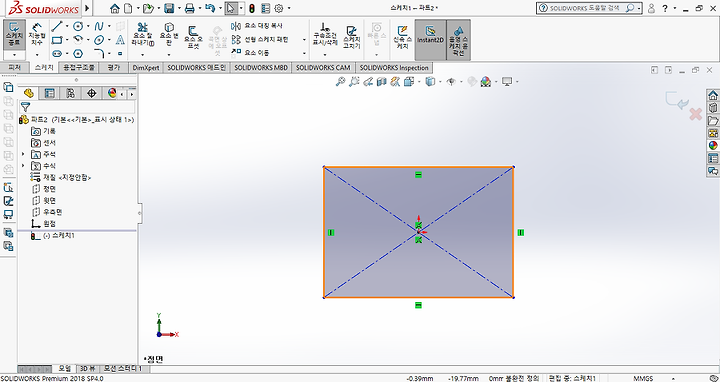The height and width of the screenshot is (382, 720).
Task: Click Move Entities (요소 이동)
Action: [x=250, y=53]
